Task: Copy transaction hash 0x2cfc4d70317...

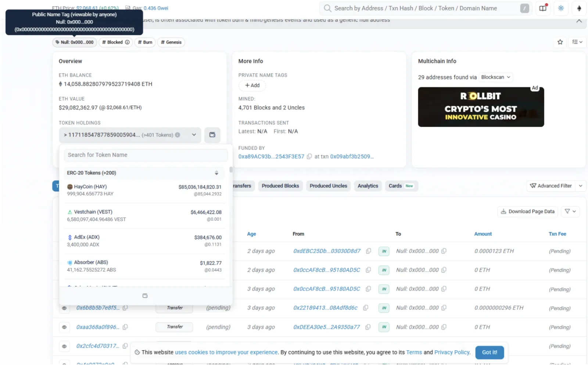Action: click(125, 347)
